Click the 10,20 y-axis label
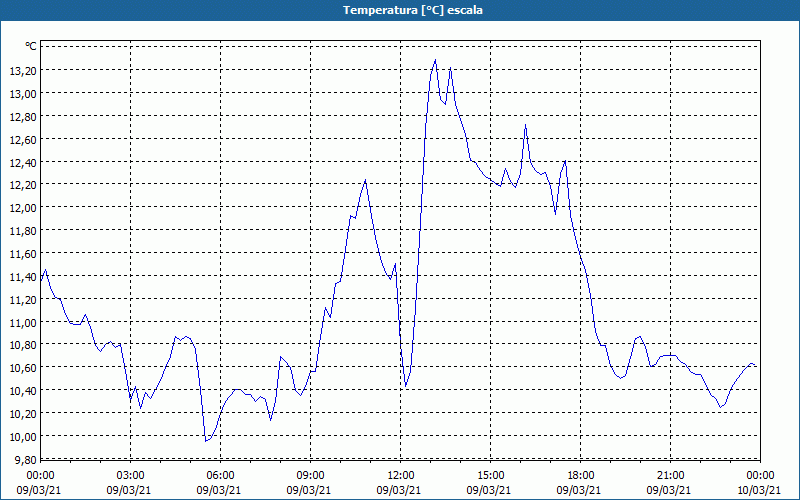Image resolution: width=800 pixels, height=500 pixels. (23, 414)
